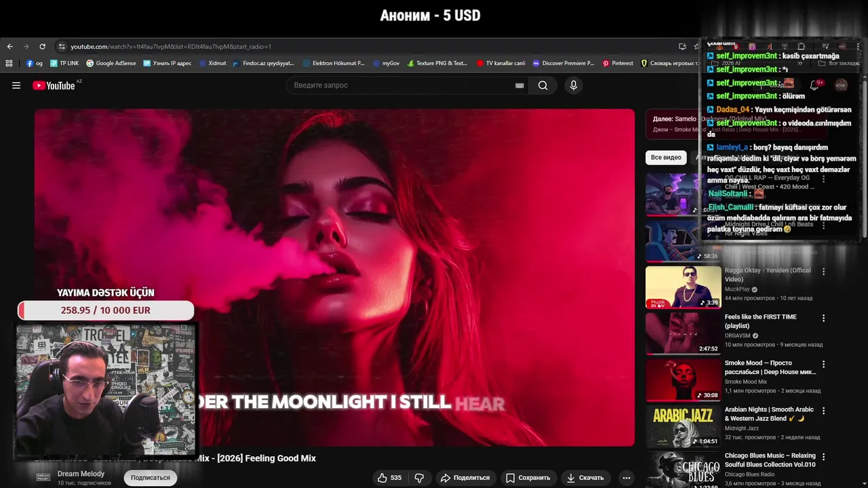Open the YouTube hamburger guide menu
The image size is (868, 488).
pyautogui.click(x=16, y=85)
